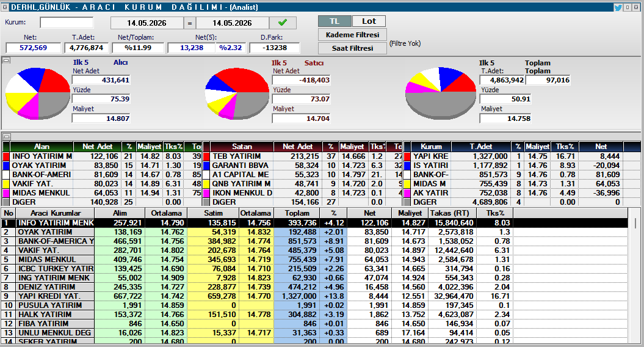Select the D.Fark value -13238

[x=274, y=48]
